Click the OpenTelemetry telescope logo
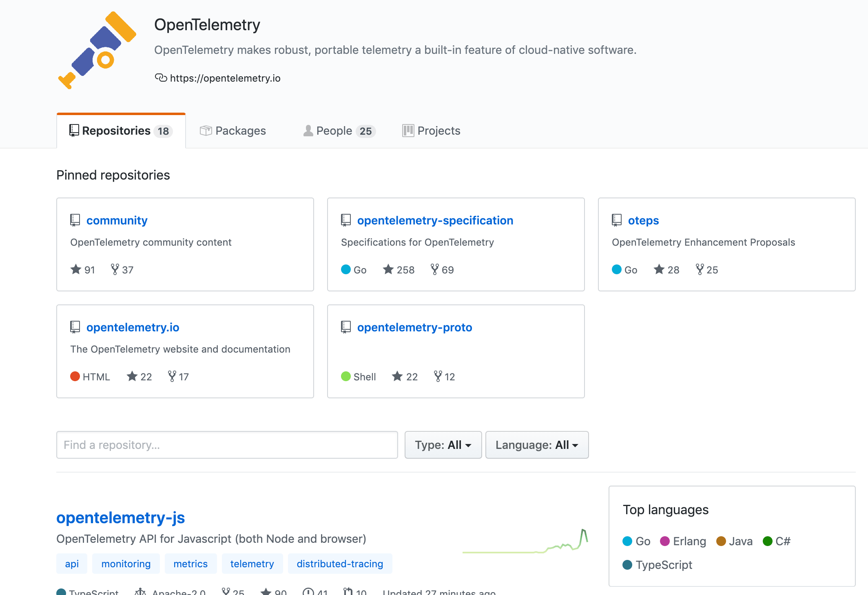 tap(97, 50)
